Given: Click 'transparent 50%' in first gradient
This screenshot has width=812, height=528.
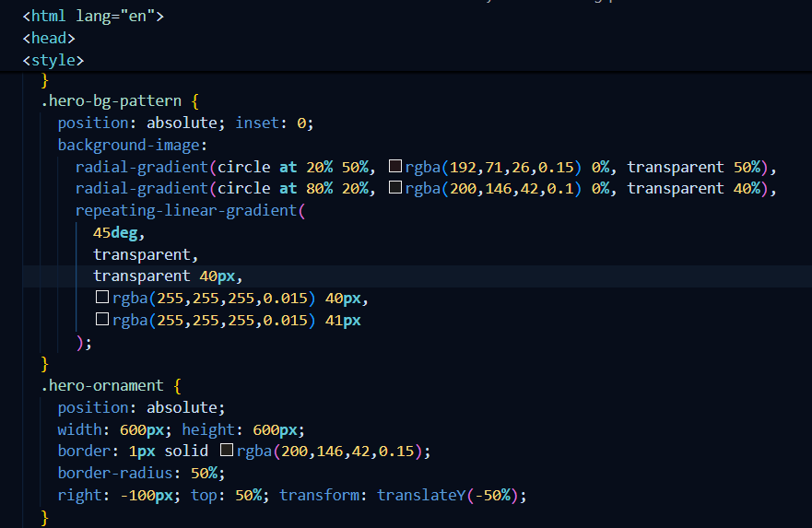Looking at the screenshot, I should (694, 167).
